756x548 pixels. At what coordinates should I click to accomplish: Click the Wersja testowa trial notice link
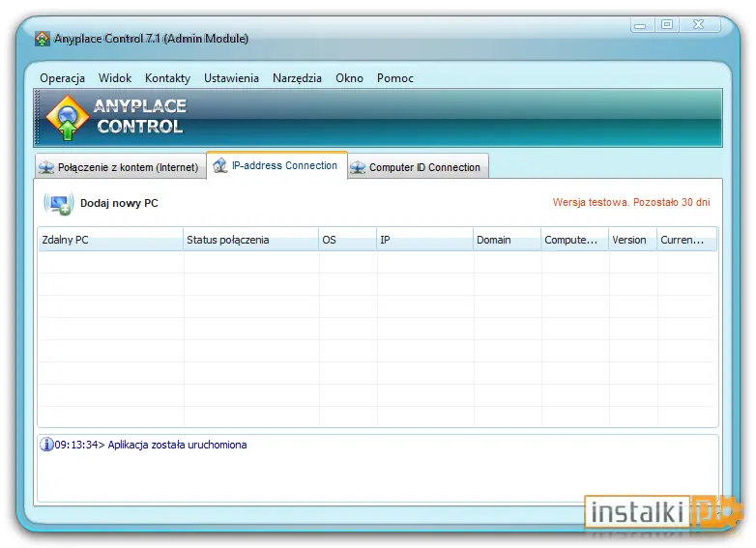point(631,202)
